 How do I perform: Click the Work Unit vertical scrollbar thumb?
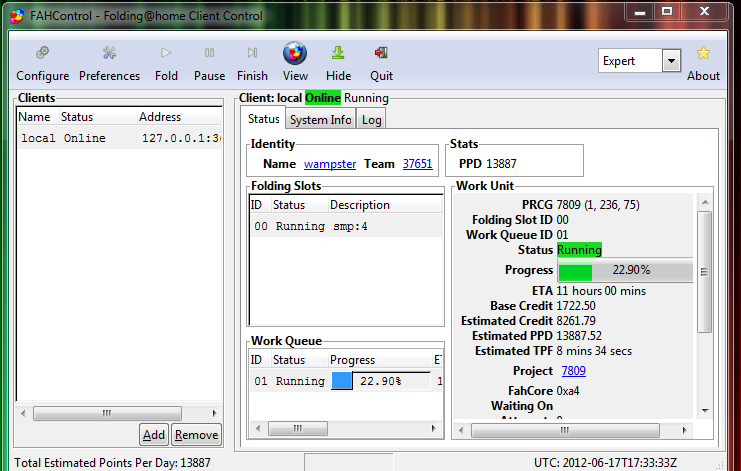click(x=704, y=272)
